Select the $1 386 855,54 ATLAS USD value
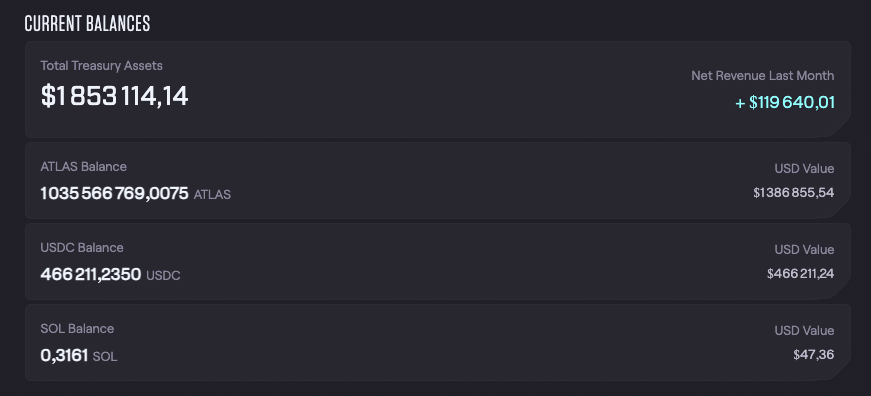 tap(794, 193)
